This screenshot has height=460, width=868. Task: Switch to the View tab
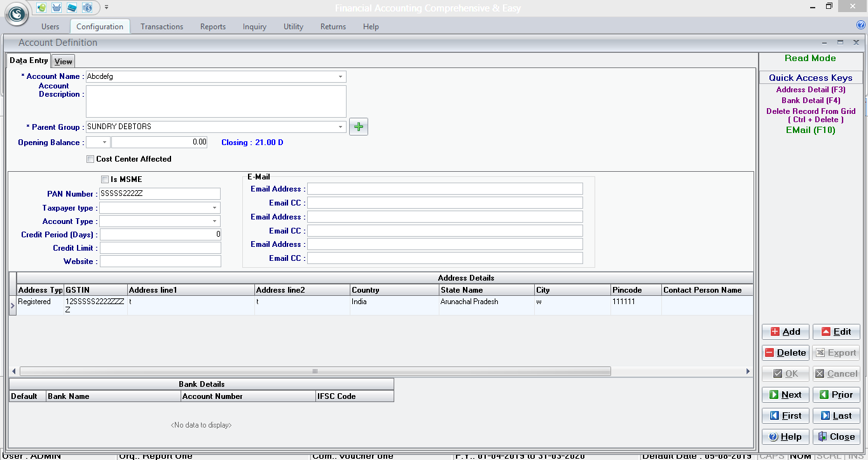(x=63, y=62)
